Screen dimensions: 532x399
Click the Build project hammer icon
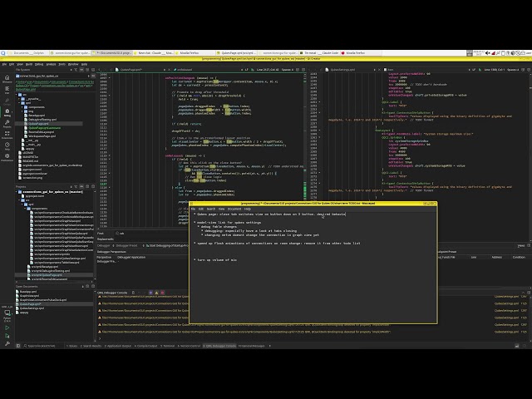[7, 343]
